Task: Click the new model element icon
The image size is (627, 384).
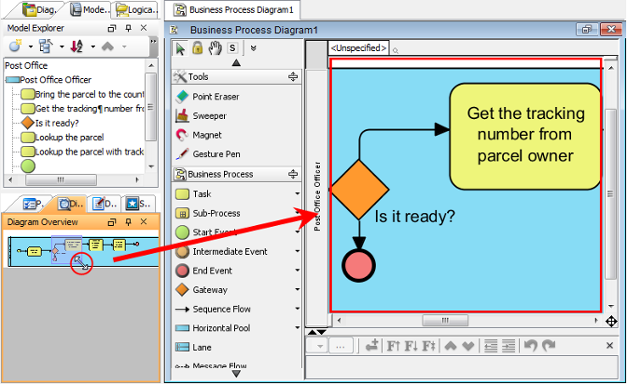Action: click(x=15, y=46)
